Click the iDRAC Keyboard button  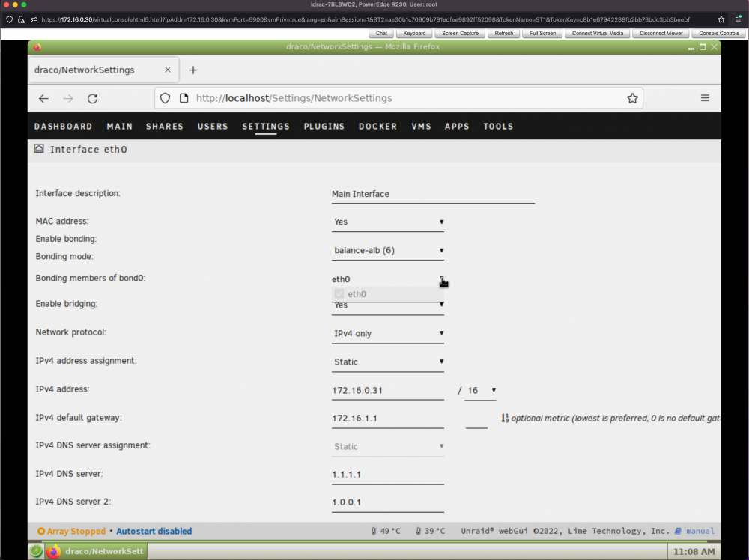pyautogui.click(x=414, y=34)
